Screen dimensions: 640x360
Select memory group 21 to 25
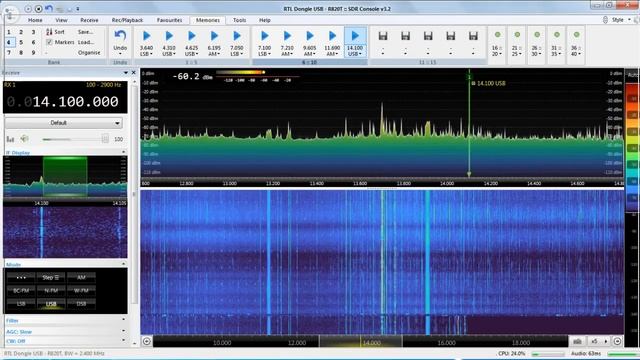[x=517, y=45]
